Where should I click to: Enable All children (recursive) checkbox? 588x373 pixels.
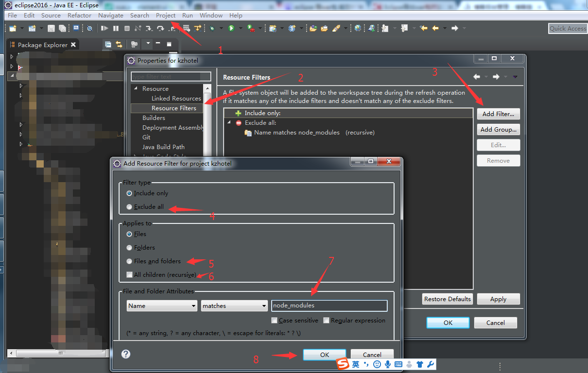pyautogui.click(x=129, y=275)
